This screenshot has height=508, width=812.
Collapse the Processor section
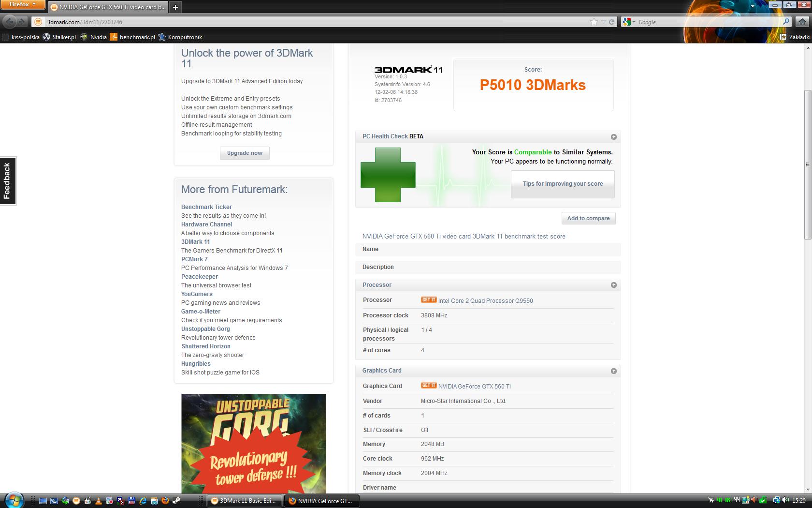(613, 285)
